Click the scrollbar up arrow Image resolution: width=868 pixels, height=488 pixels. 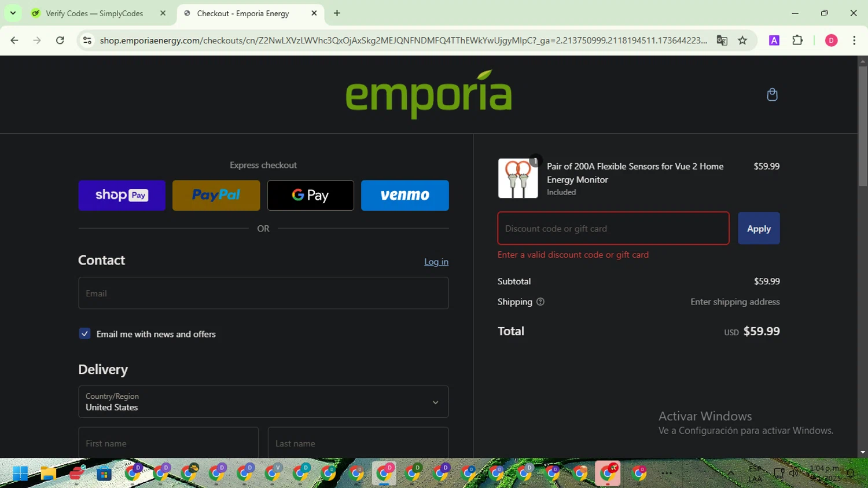(863, 61)
